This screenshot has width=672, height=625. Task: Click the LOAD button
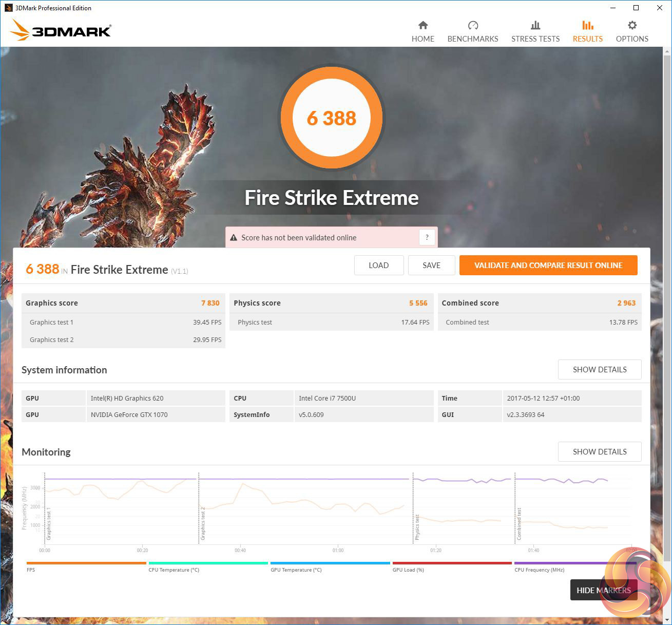pos(379,266)
